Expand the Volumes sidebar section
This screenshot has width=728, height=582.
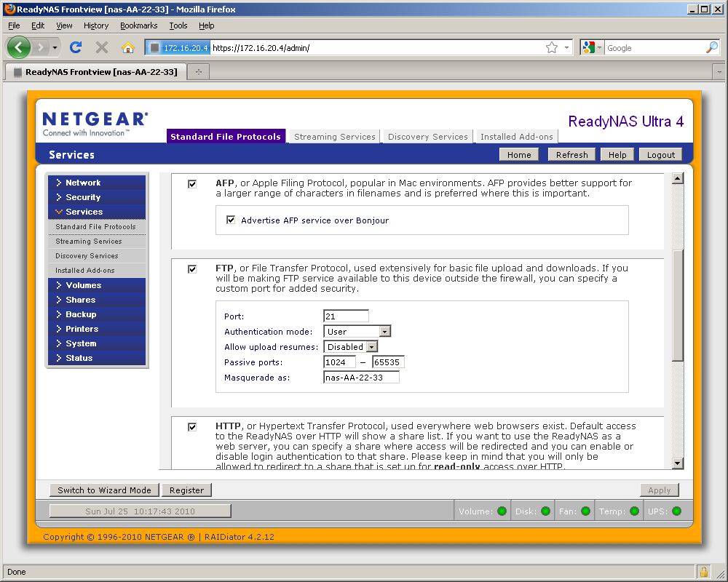97,285
